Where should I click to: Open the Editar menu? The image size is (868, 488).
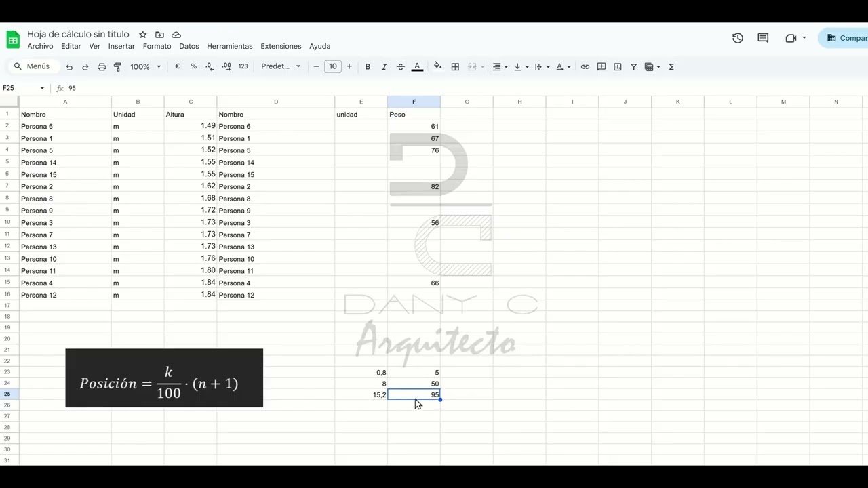pyautogui.click(x=71, y=46)
